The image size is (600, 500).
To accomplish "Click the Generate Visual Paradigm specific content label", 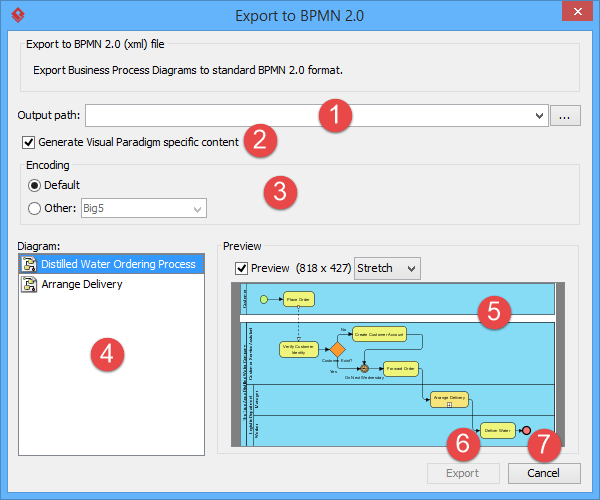I will (x=139, y=142).
